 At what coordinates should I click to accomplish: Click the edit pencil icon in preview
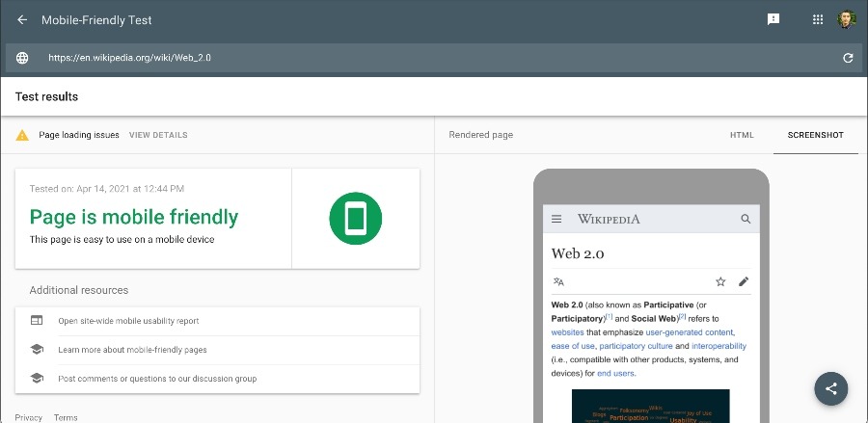click(x=744, y=282)
